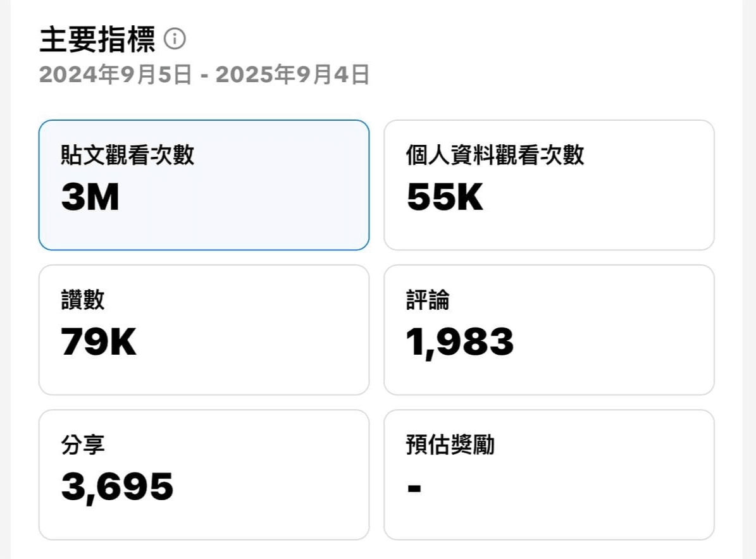
Task: Click the 讚數 label text
Action: coord(82,300)
